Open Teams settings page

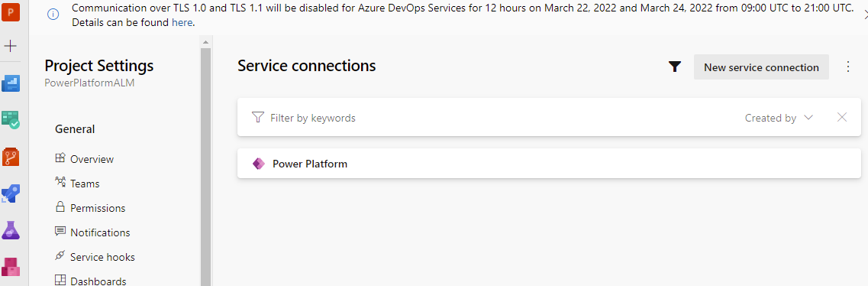click(x=78, y=184)
